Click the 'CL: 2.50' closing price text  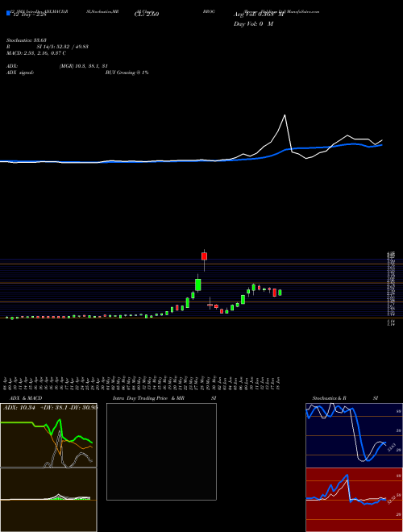147,15
